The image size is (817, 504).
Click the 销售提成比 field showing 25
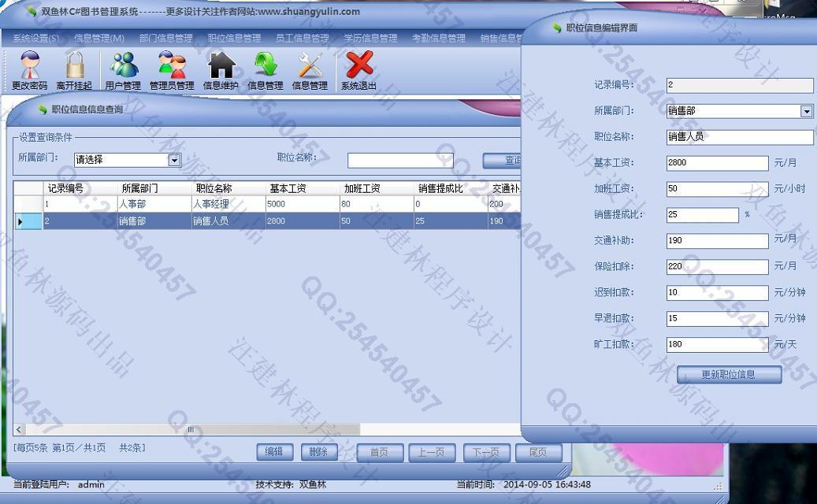[x=703, y=214]
